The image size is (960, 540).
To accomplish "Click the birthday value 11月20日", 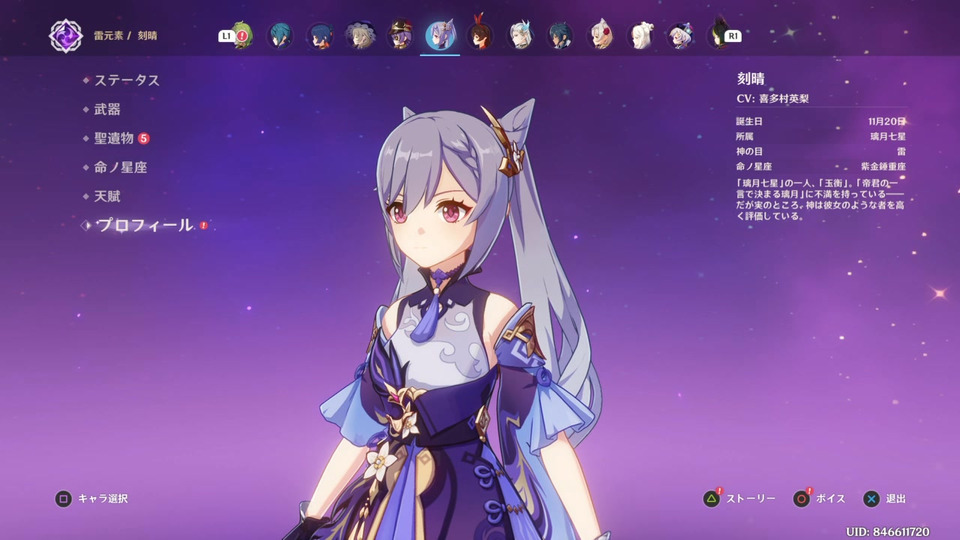I will 887,122.
